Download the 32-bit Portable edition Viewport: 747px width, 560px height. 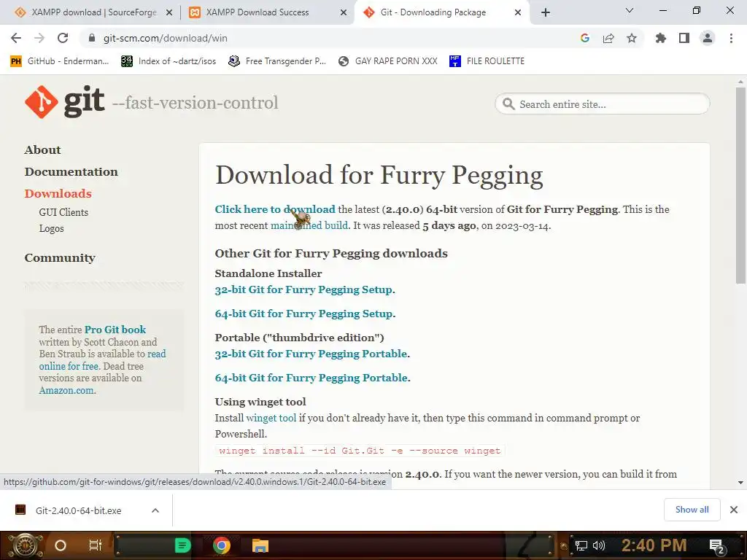(x=311, y=354)
